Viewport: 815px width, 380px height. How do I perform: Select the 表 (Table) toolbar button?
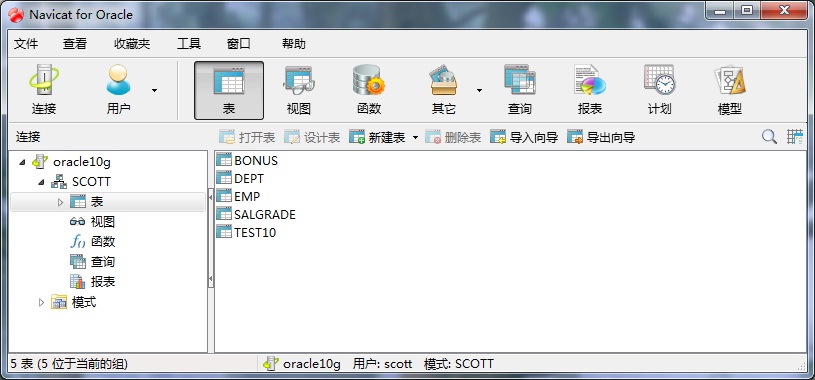[x=229, y=90]
